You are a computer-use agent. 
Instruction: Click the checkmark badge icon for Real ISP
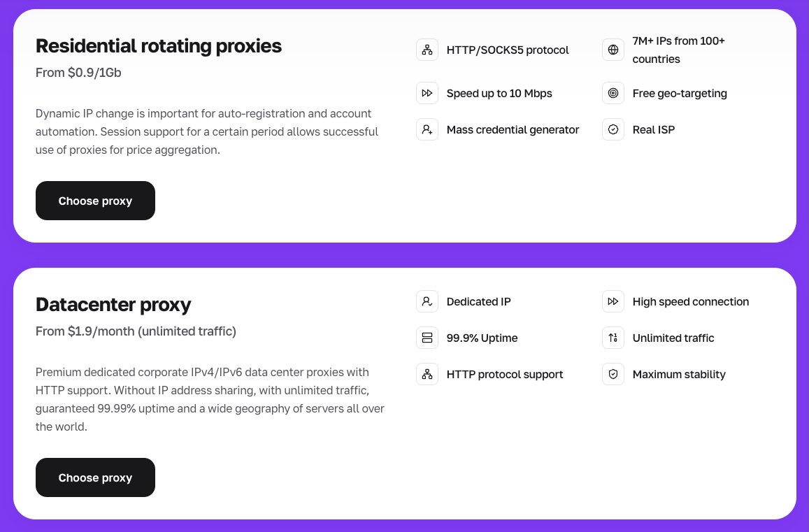point(613,129)
